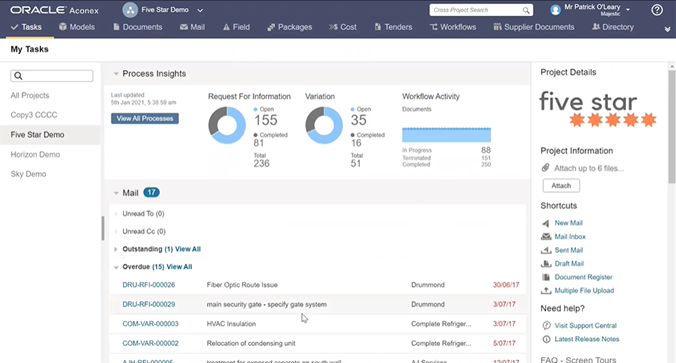
Task: Click the Draft Mail icon in Shortcuts
Action: (546, 263)
